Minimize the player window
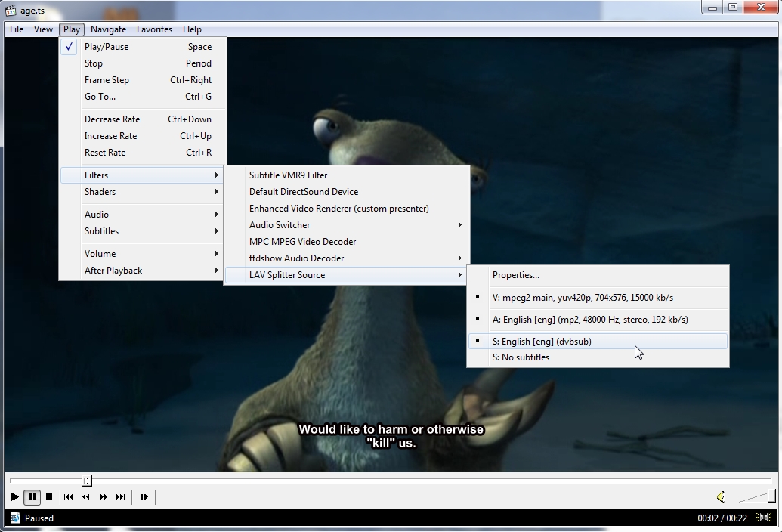Image resolution: width=782 pixels, height=532 pixels. 712,7
